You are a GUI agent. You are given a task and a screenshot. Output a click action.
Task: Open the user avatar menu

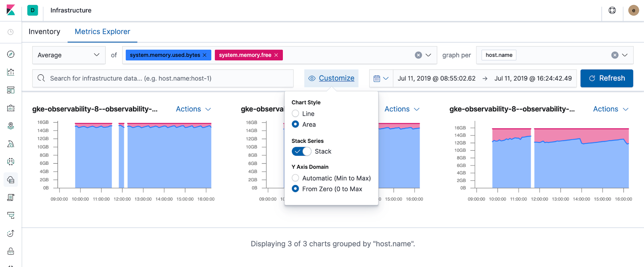coord(633,10)
